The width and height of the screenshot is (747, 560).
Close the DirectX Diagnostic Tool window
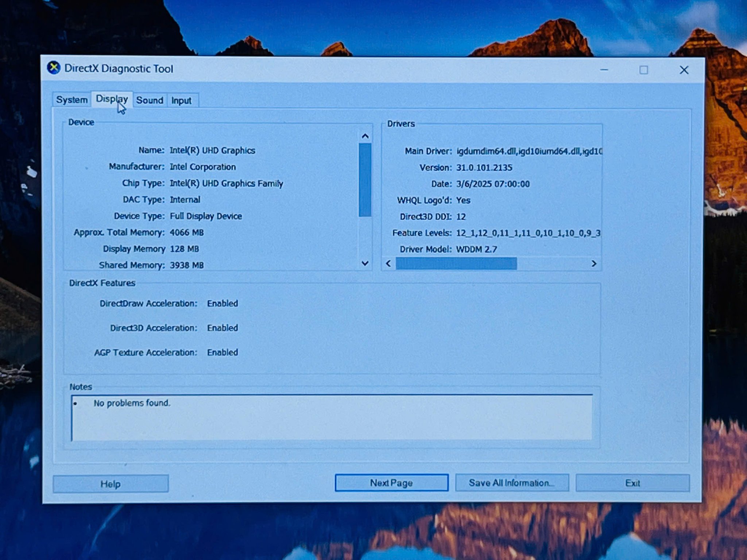684,70
